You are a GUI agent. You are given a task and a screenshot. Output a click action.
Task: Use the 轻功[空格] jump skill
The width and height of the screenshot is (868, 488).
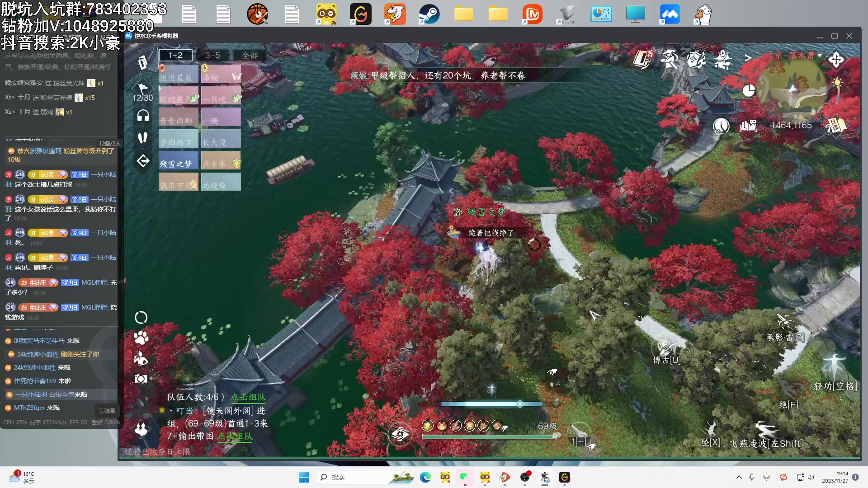tap(835, 371)
